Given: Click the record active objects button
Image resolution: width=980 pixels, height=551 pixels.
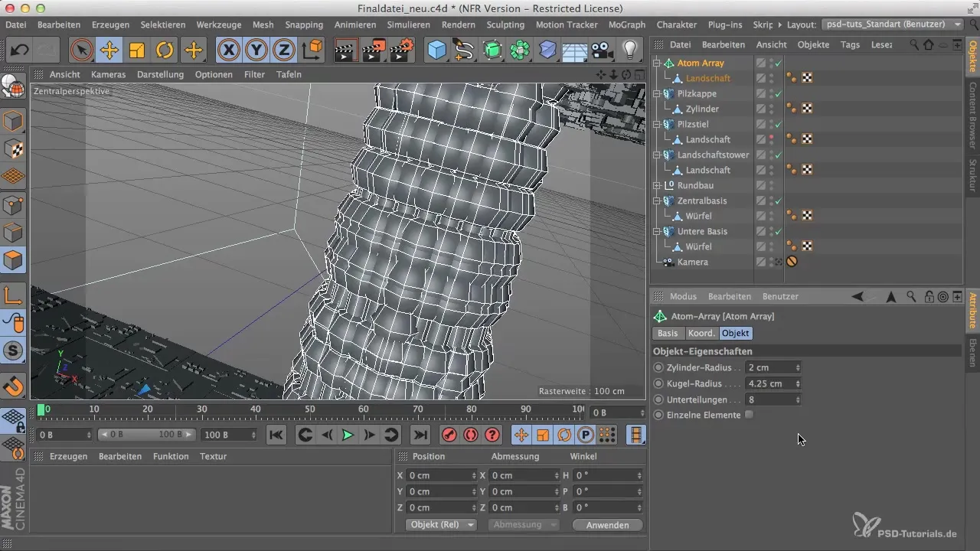Looking at the screenshot, I should pos(449,435).
